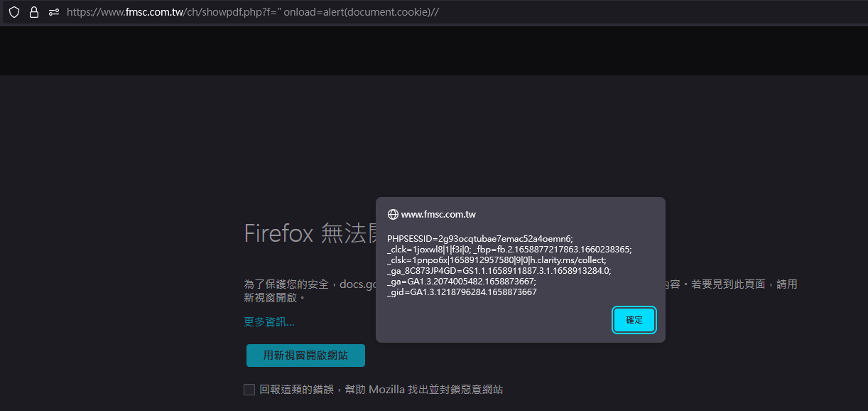Screen dimensions: 868x411
Task: Click the _clsk cookie line
Action: point(497,260)
